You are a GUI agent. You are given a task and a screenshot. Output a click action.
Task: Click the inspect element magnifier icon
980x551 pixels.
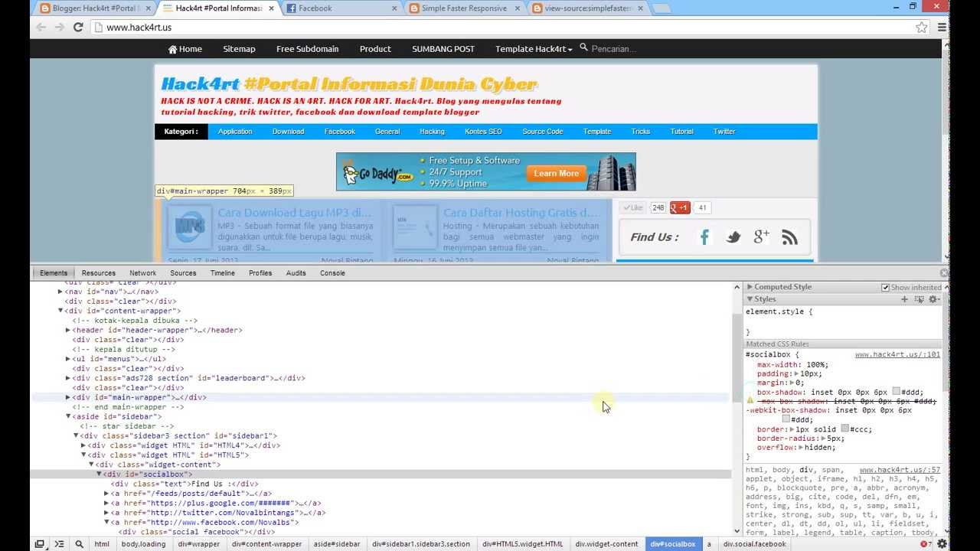pos(79,544)
